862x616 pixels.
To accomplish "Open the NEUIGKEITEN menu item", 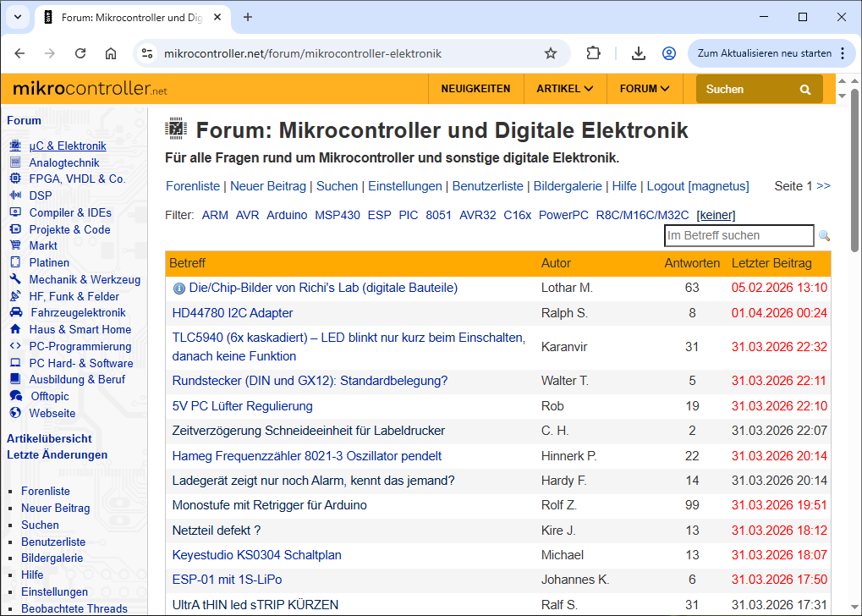I will [475, 89].
